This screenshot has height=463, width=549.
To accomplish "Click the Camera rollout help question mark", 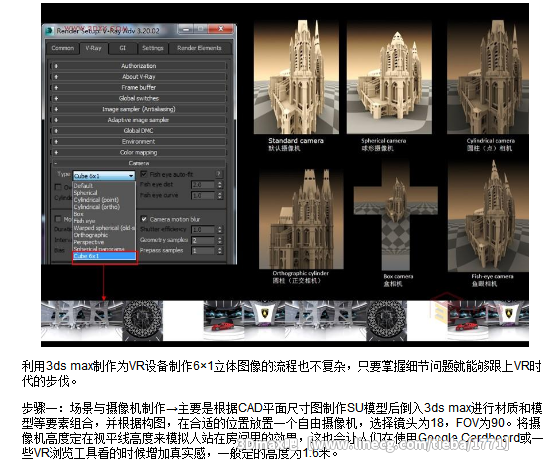I will 219,174.
